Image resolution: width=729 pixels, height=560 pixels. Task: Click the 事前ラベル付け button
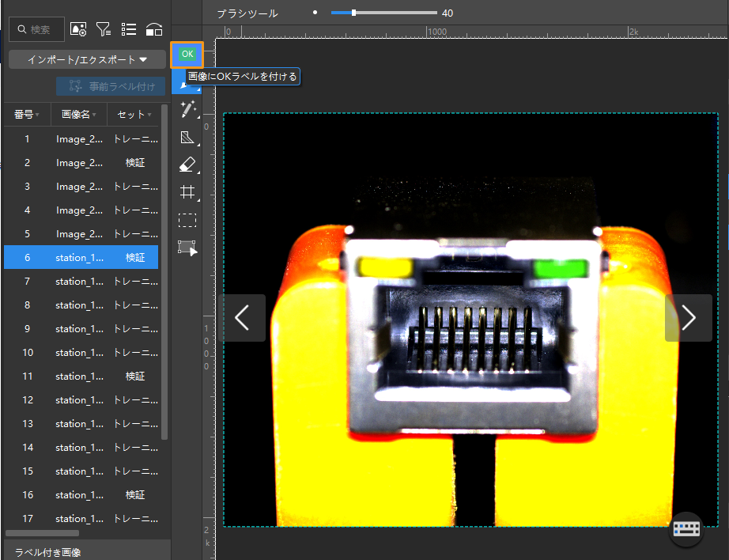[x=111, y=86]
